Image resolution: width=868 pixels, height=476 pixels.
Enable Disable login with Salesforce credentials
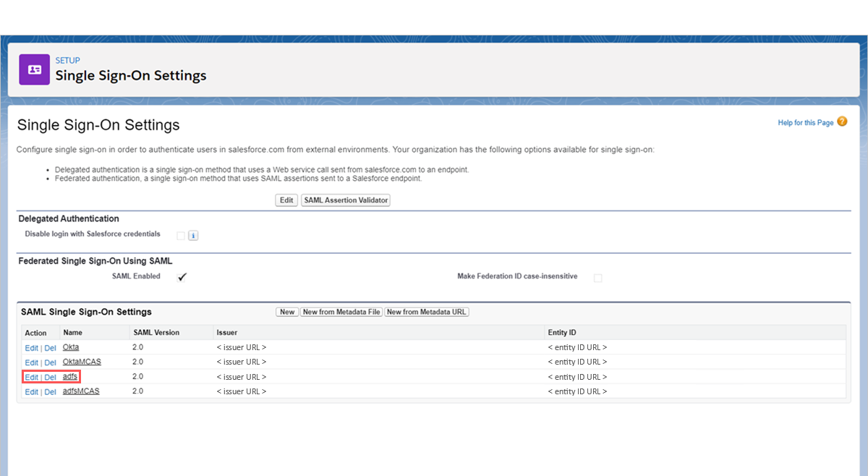pos(179,234)
